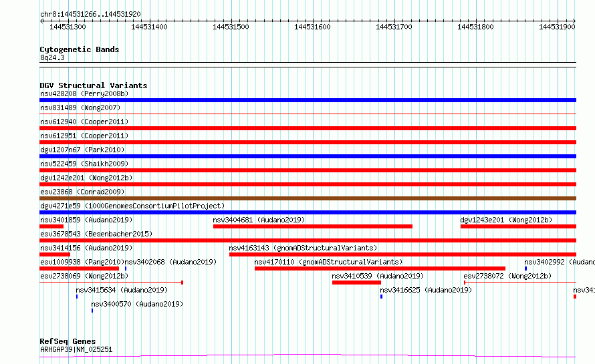
Task: Open the ARHGAP39|NM_025251 gene label
Action: pyautogui.click(x=76, y=349)
